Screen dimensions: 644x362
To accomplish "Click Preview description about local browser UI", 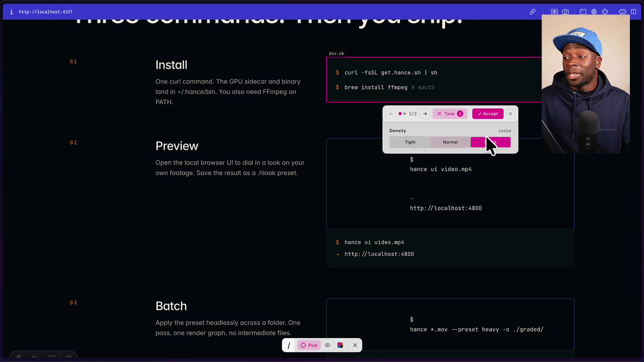I will coord(230,168).
